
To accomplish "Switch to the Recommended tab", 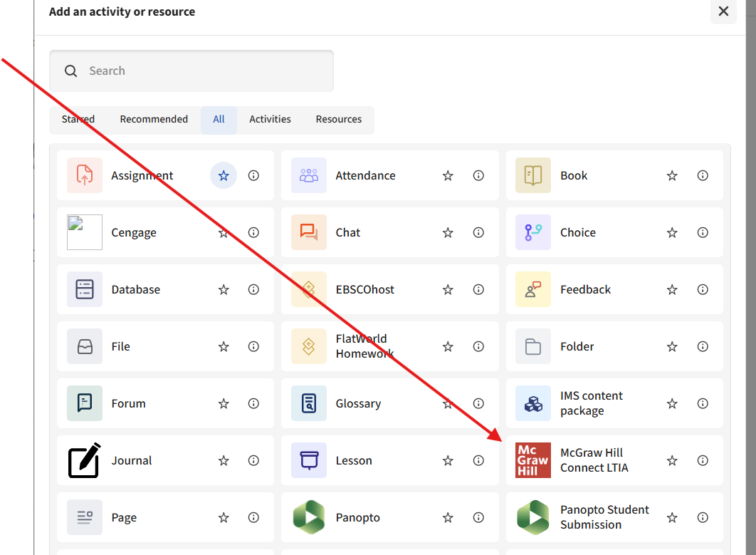I will pos(154,120).
